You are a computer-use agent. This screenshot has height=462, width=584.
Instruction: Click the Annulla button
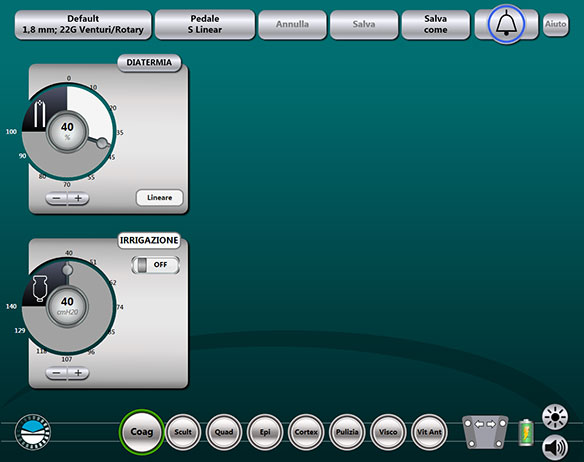(x=292, y=24)
